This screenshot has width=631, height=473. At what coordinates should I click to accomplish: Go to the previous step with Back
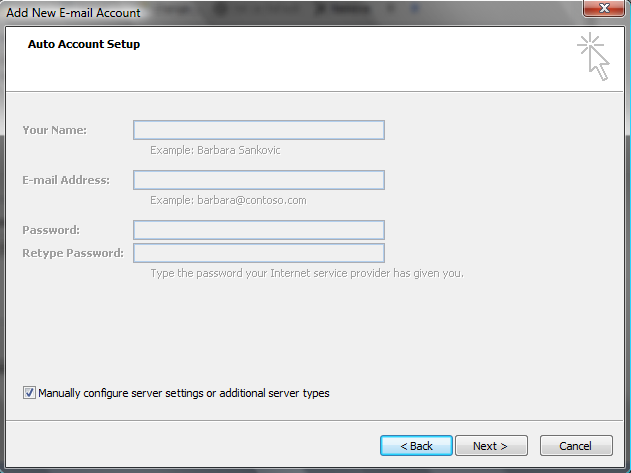(416, 446)
